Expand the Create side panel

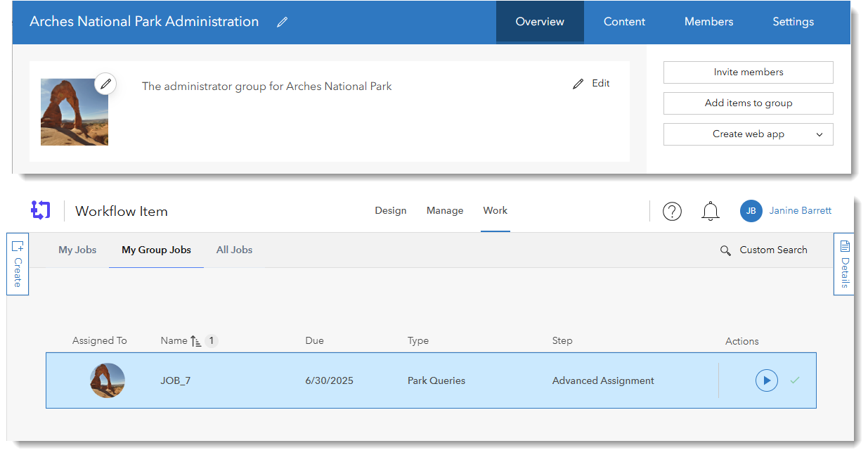coord(18,264)
